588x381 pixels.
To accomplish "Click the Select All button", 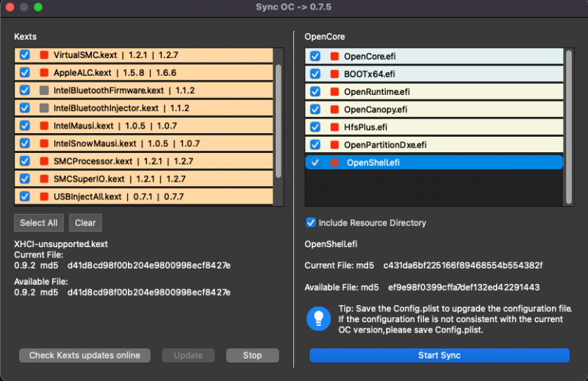I will tap(39, 223).
